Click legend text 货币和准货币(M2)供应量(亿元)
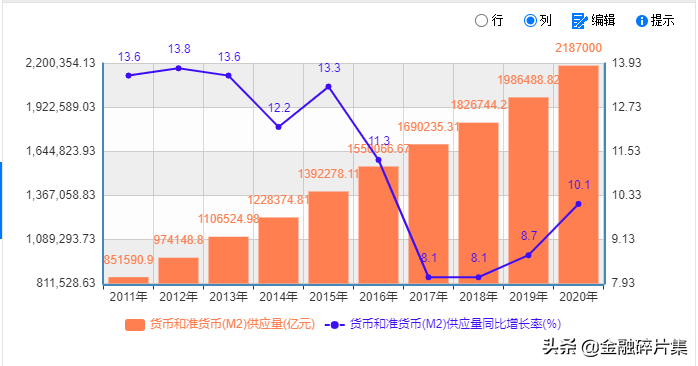The height and width of the screenshot is (366, 698). coord(232,324)
